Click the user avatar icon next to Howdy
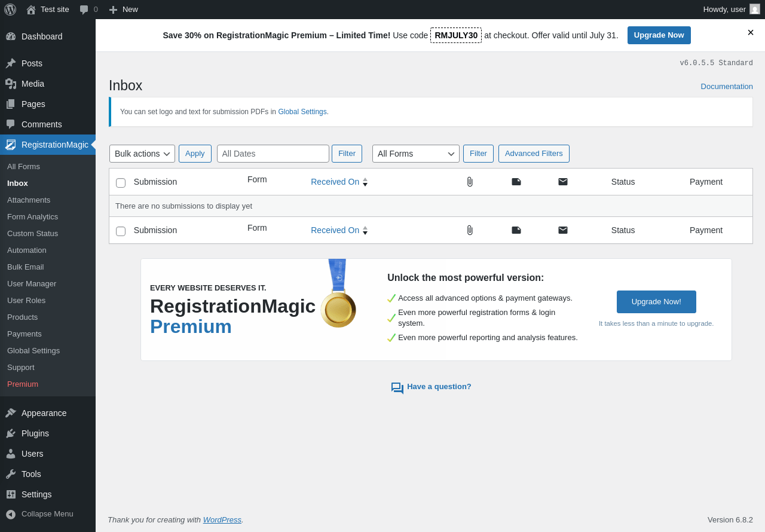The height and width of the screenshot is (532, 765). (755, 9)
